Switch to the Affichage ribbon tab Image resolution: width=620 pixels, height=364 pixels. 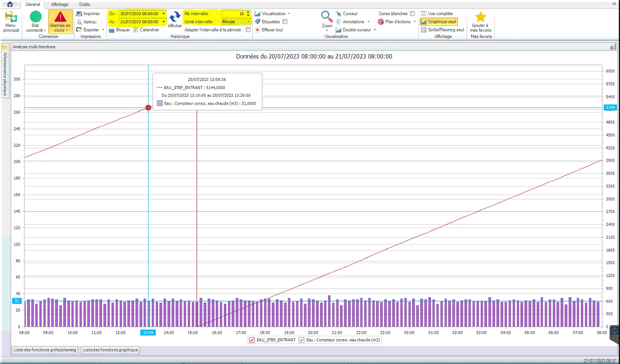point(60,5)
